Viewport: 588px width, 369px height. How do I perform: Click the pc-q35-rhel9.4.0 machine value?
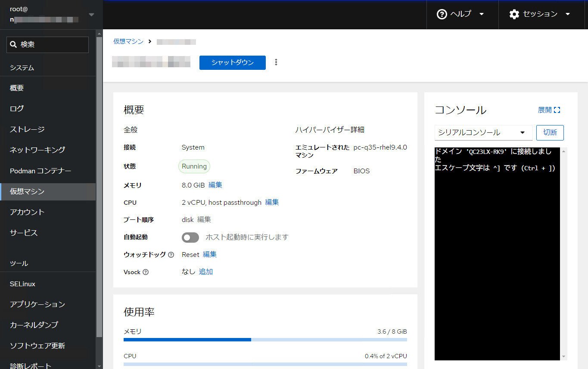pos(380,147)
